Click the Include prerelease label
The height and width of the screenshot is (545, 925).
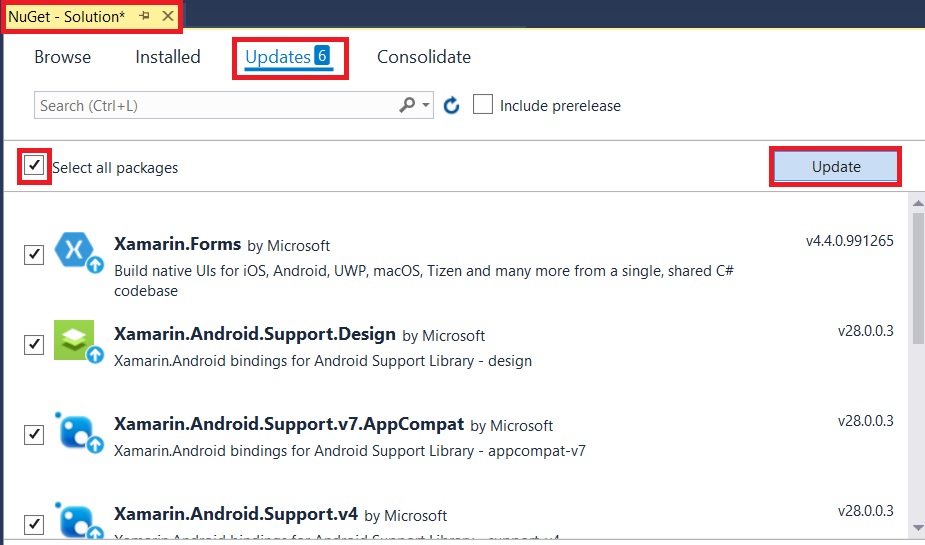(560, 106)
